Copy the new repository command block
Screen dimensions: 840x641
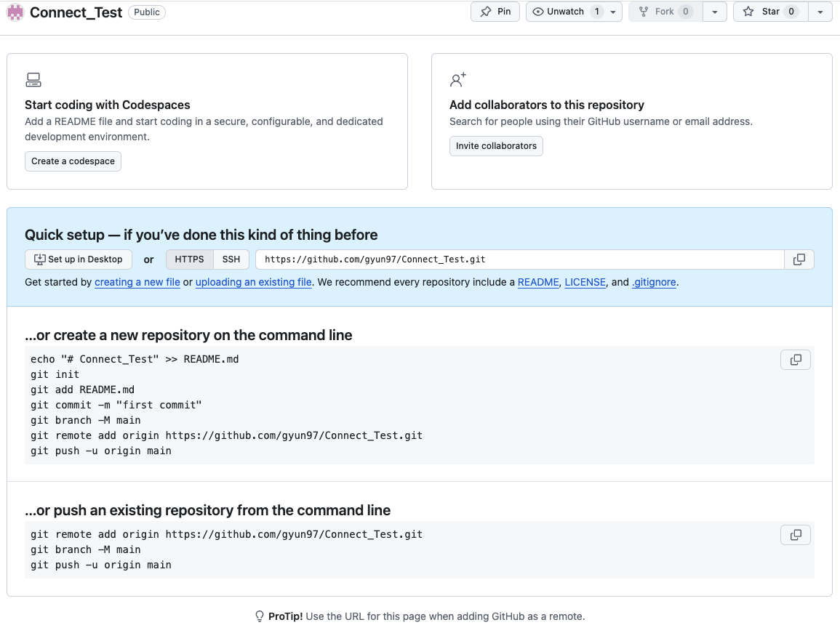click(795, 360)
